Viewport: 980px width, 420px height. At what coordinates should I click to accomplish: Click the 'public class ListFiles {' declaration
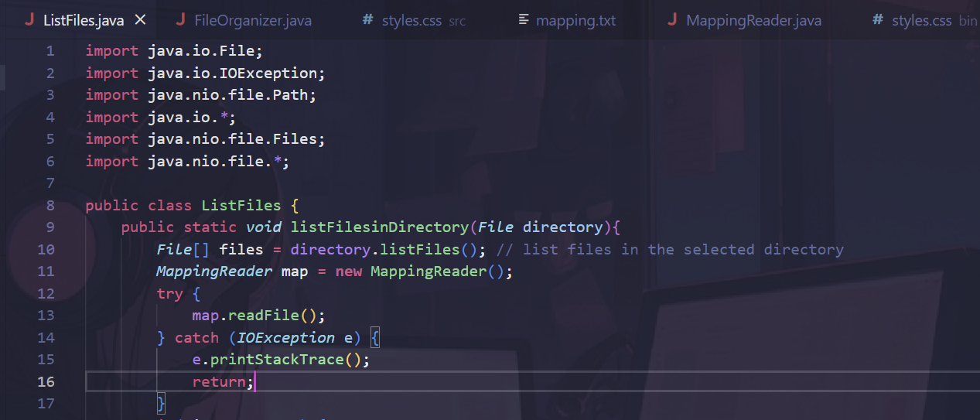click(192, 206)
